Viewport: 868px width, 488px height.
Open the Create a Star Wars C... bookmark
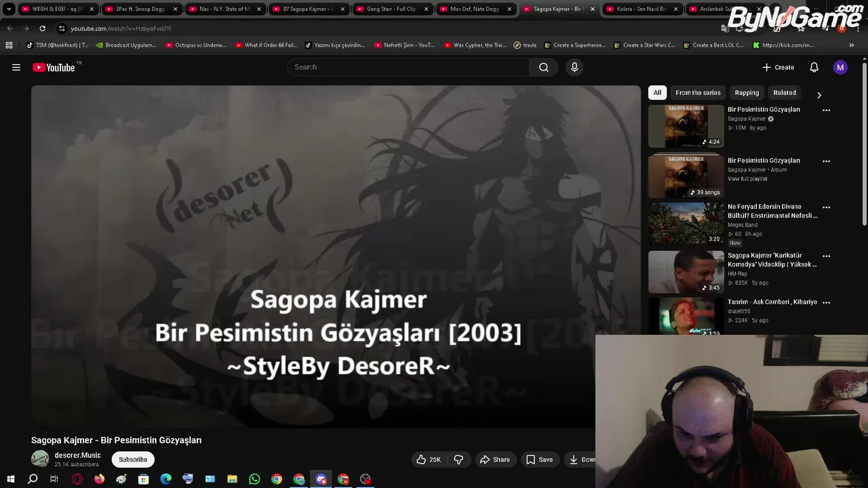pos(644,45)
